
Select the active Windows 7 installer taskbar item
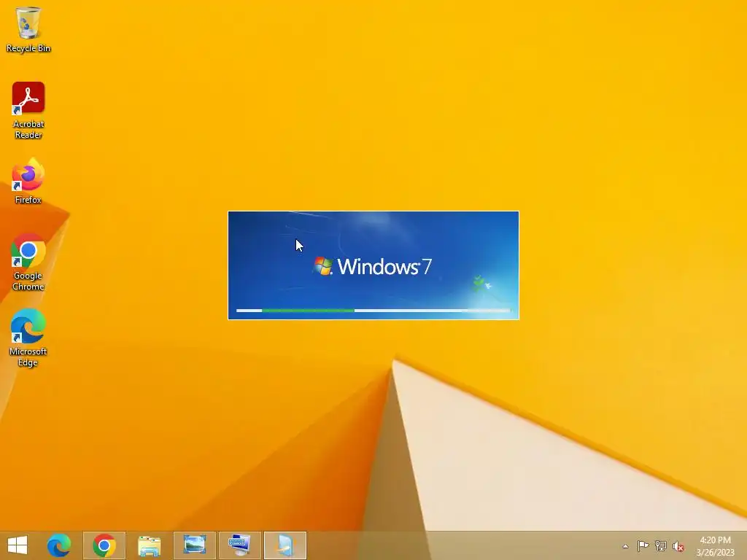click(285, 545)
